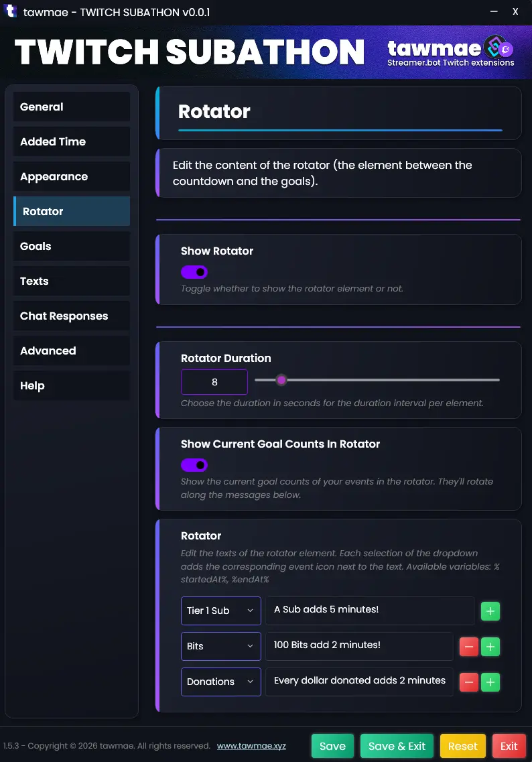Open the Donations event dropdown
This screenshot has width=532, height=762.
coord(220,682)
